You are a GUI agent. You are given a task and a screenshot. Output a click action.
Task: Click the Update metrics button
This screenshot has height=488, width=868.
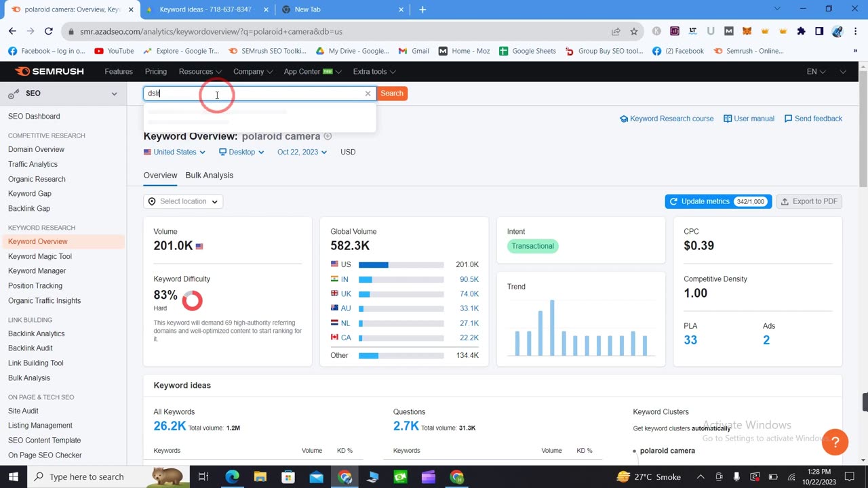pyautogui.click(x=718, y=201)
